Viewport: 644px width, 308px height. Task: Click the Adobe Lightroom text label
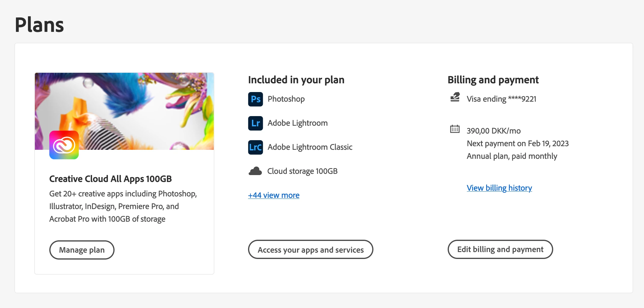[x=298, y=123]
